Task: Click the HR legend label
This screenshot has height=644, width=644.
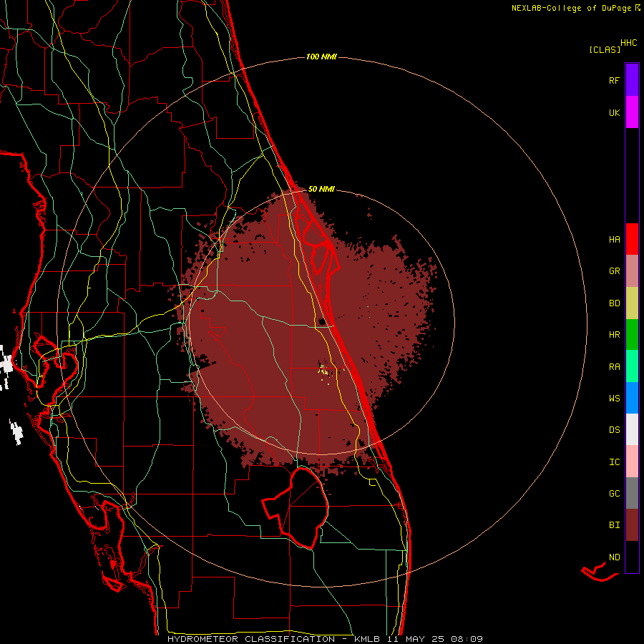Action: click(x=614, y=335)
